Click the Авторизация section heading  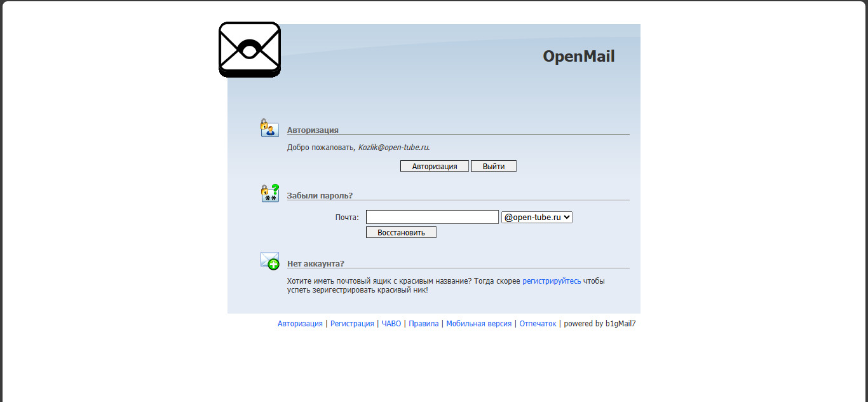click(313, 130)
